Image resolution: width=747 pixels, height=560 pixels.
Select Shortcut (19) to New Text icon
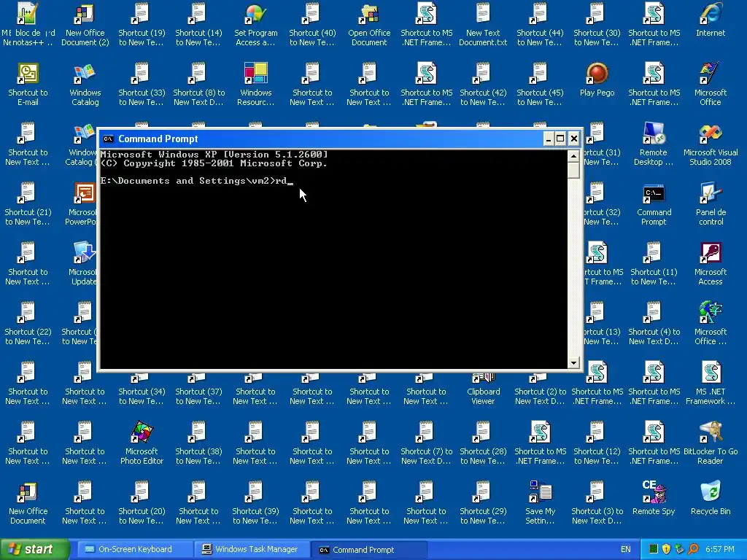[142, 24]
